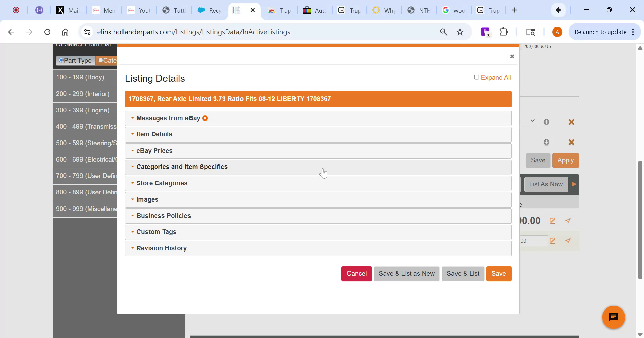
Task: Edit the $90.00 price with pencil icon
Action: coord(553,221)
